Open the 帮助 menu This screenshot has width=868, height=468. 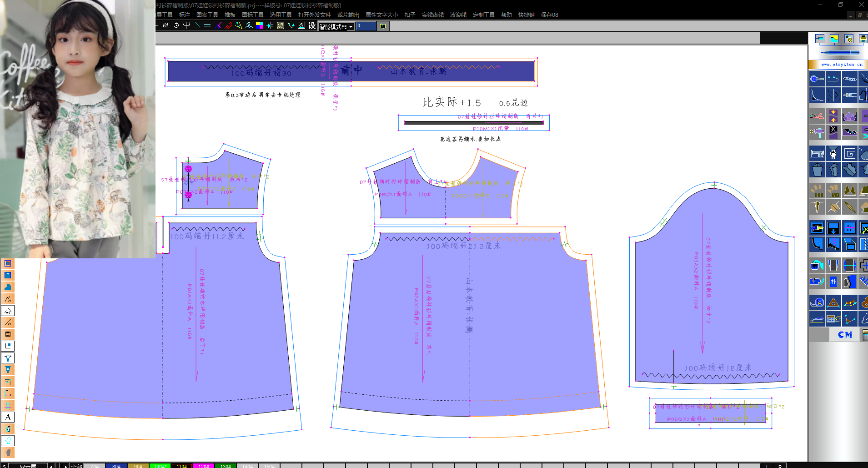[507, 15]
